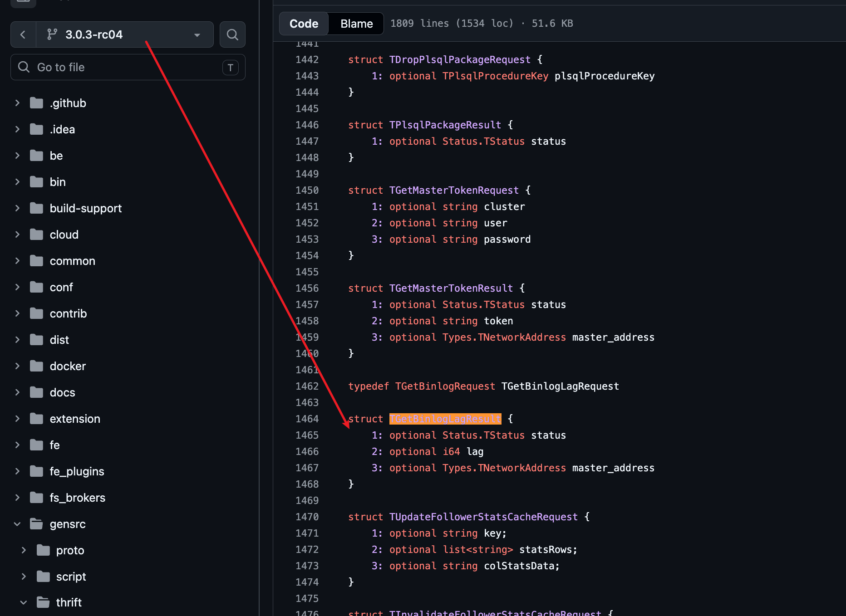Focus the Go to file search field

pos(128,67)
